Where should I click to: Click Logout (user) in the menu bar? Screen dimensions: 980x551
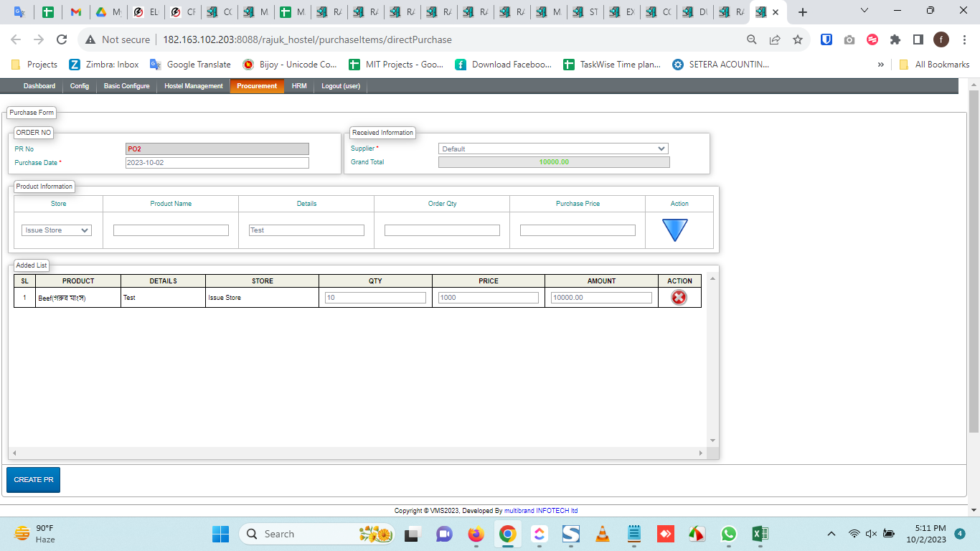341,86
